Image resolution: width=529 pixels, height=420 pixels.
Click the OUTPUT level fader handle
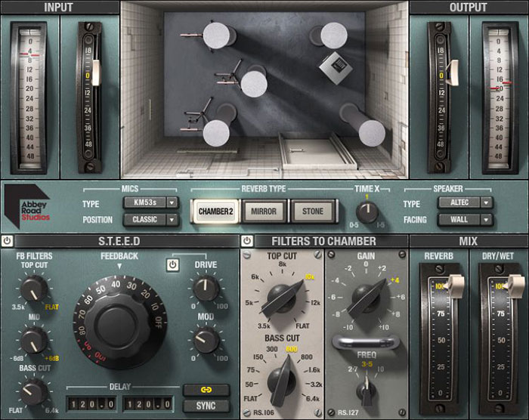(x=452, y=73)
